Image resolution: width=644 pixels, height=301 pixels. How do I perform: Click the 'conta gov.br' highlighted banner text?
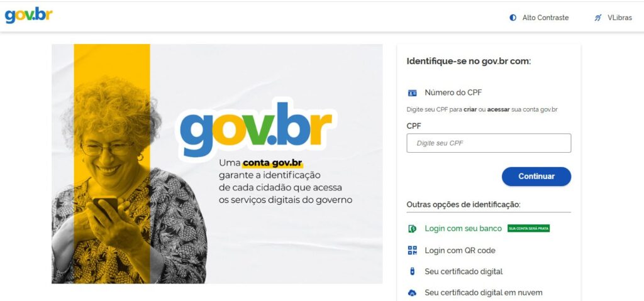[273, 163]
